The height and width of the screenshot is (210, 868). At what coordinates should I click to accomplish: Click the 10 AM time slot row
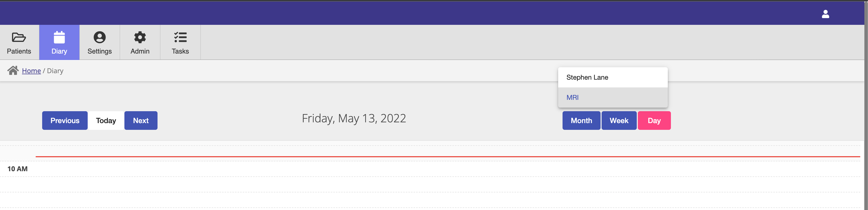tap(447, 169)
